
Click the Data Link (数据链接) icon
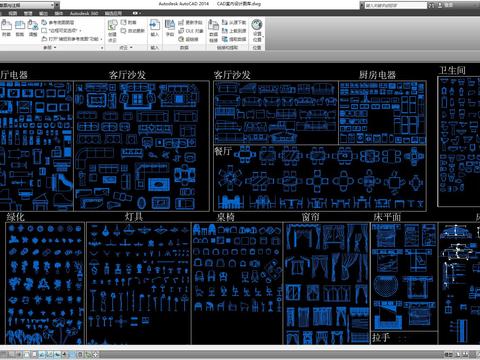tap(213, 30)
